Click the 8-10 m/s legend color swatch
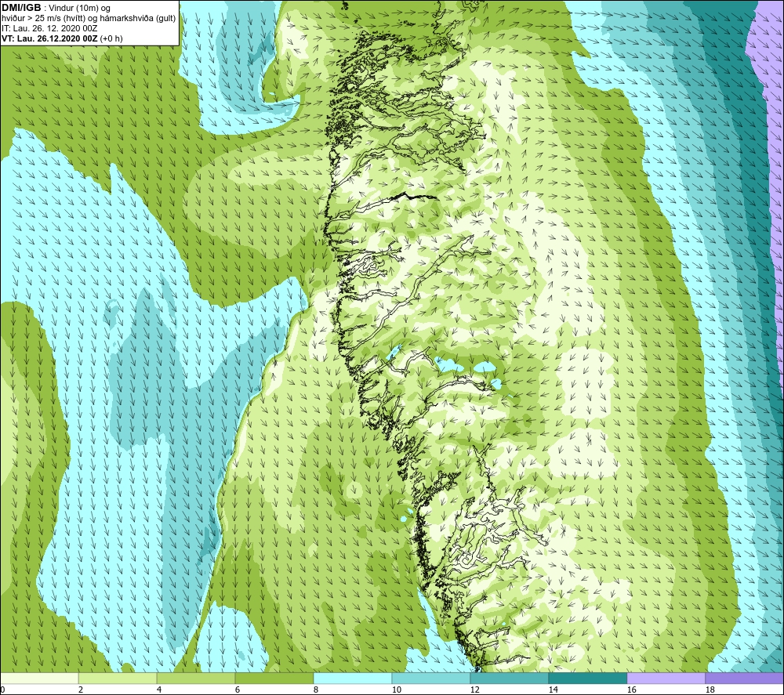 353,679
